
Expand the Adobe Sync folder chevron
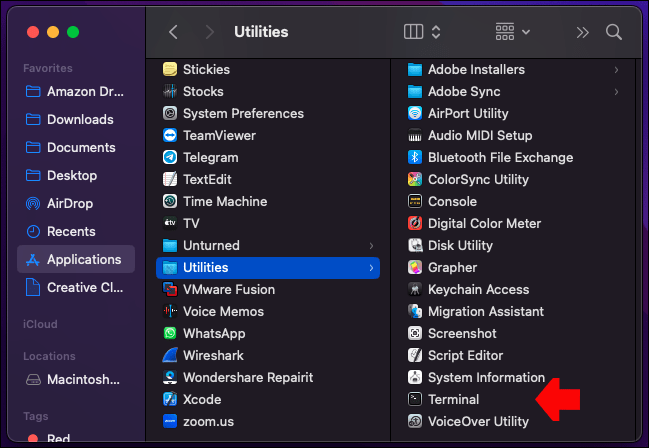pyautogui.click(x=616, y=91)
